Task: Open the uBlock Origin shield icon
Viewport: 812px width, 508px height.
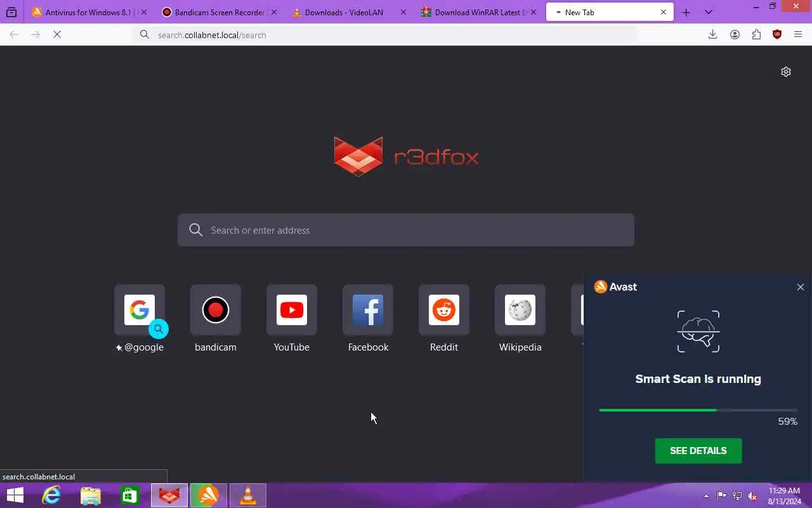Action: pos(777,35)
